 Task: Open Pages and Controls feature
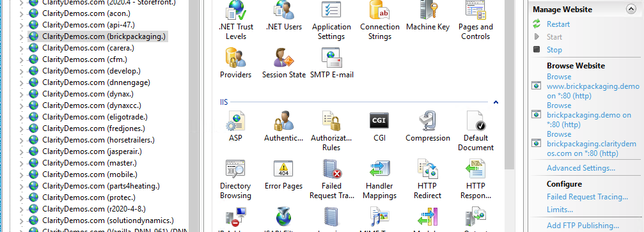(x=476, y=20)
